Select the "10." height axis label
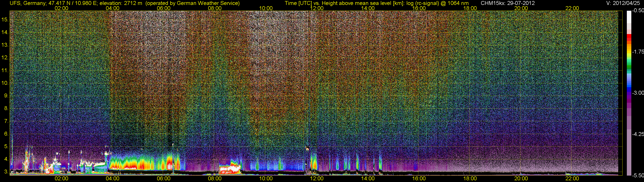Viewport: 644px width, 182px height. point(5,83)
